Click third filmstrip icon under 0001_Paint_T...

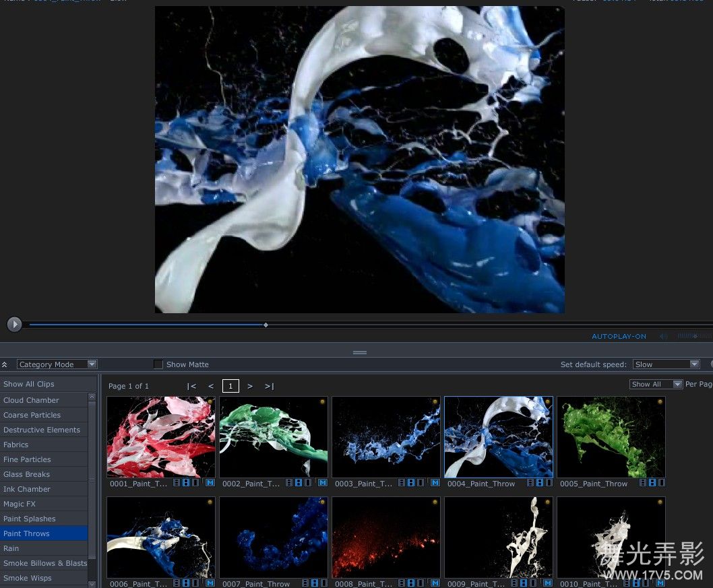(x=195, y=482)
